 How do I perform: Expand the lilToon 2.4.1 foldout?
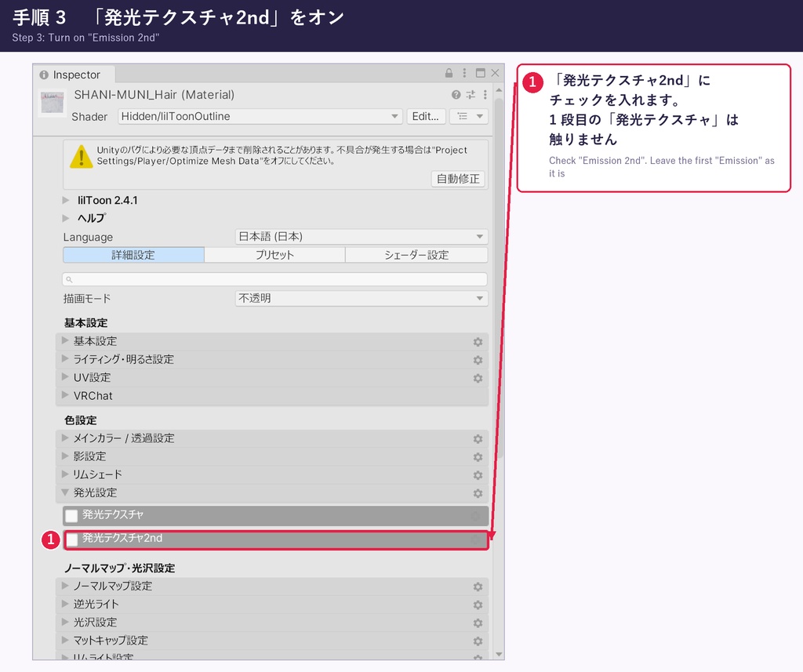[66, 200]
